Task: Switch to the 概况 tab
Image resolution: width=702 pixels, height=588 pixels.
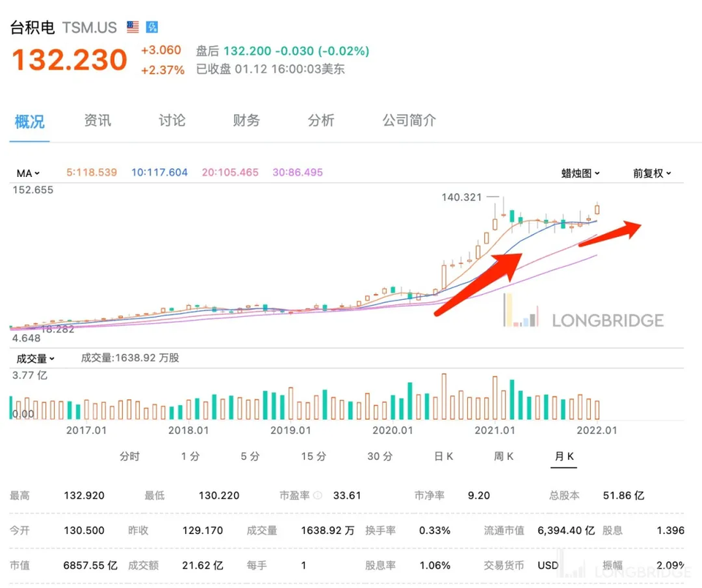Action: pyautogui.click(x=29, y=121)
